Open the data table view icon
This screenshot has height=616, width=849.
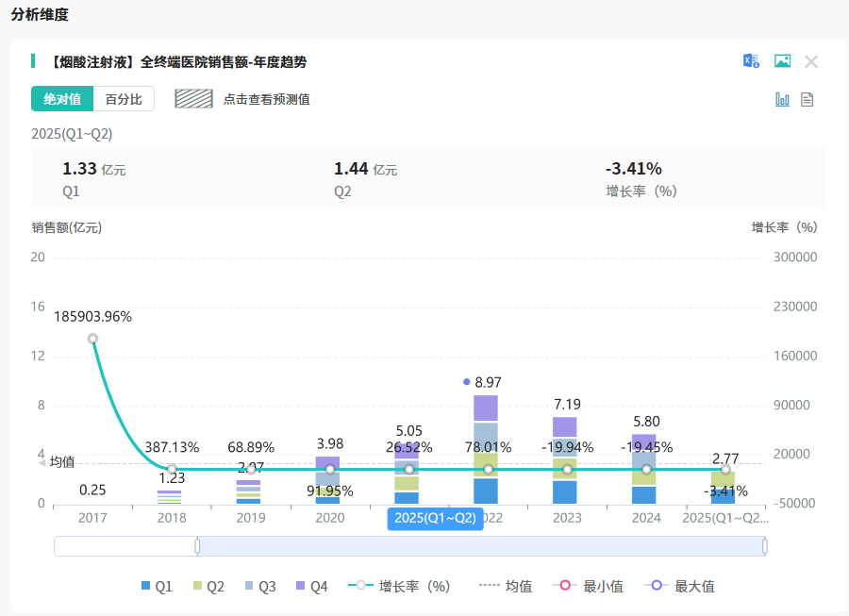coord(807,99)
